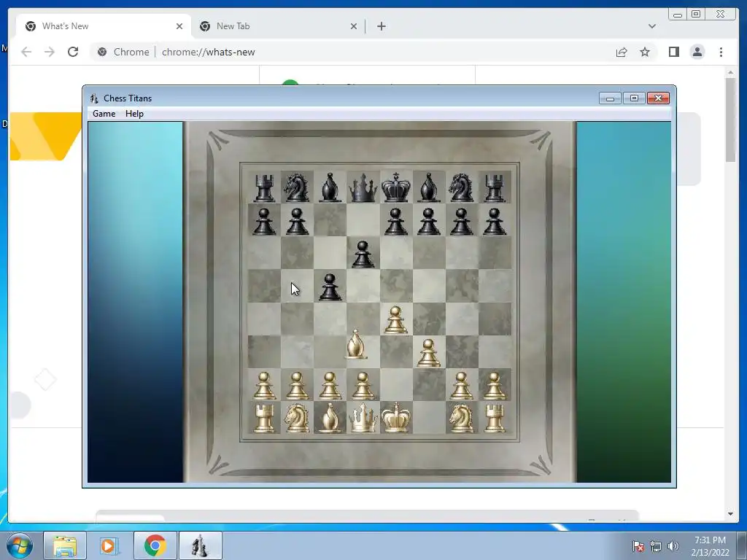Select the white rook on h1
The width and height of the screenshot is (747, 560).
[x=495, y=418]
